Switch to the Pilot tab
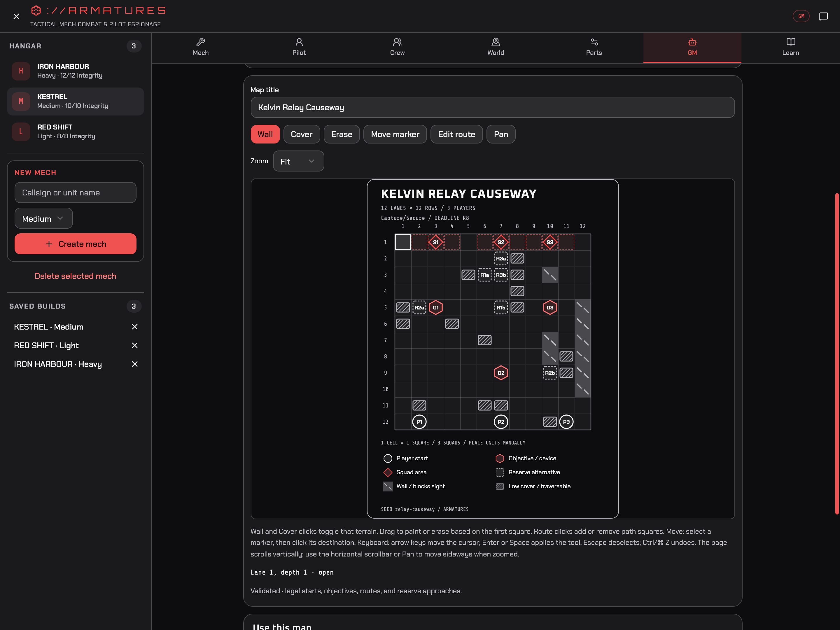 coord(299,47)
